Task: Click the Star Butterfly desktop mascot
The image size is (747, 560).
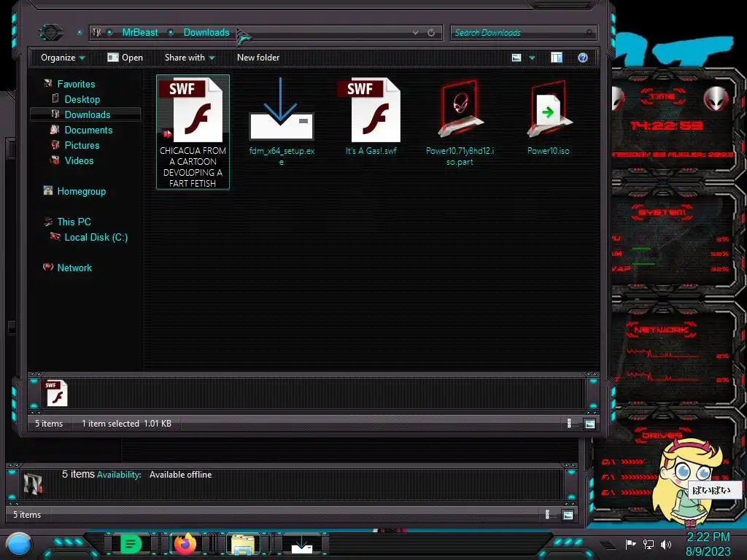Action: point(686,482)
